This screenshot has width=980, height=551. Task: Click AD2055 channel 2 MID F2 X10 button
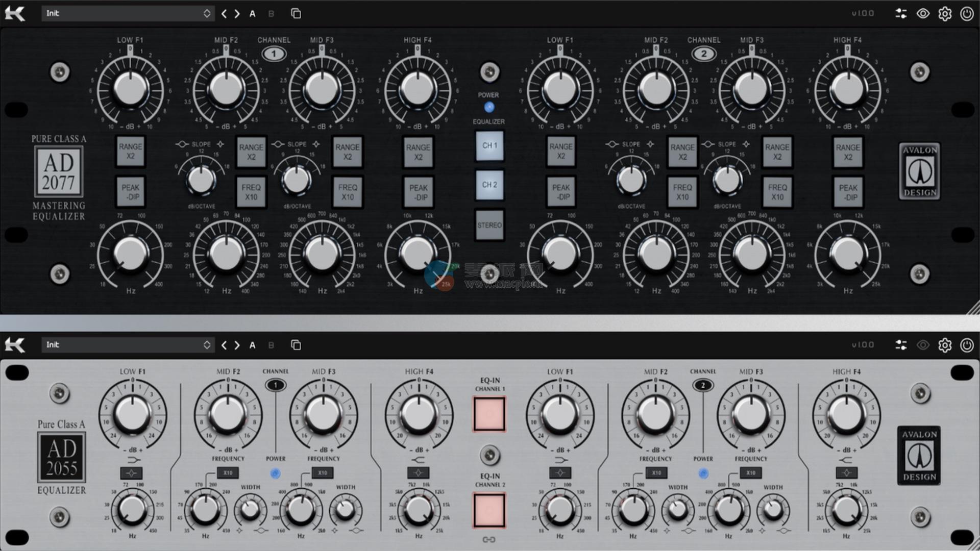[x=656, y=473]
